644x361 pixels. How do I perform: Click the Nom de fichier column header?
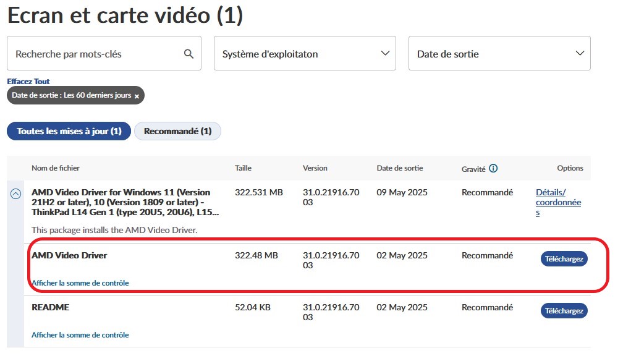(x=56, y=168)
